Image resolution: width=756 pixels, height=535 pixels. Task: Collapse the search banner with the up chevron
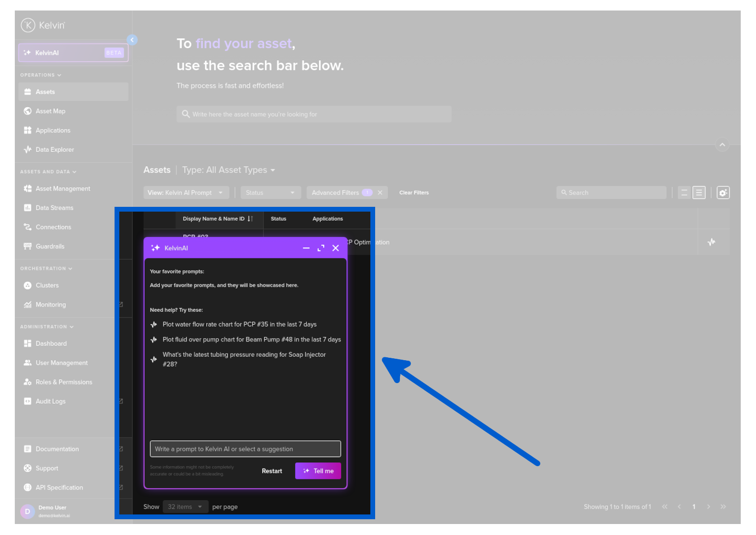[x=722, y=145]
